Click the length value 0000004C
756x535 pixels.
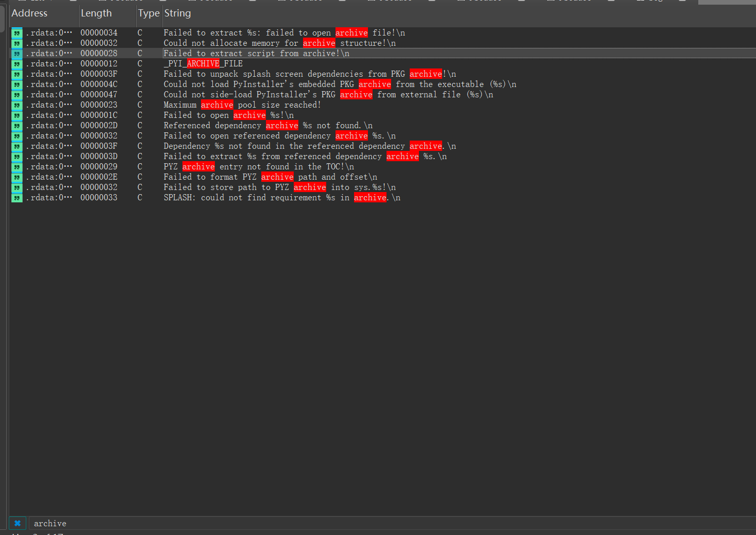pyautogui.click(x=98, y=84)
